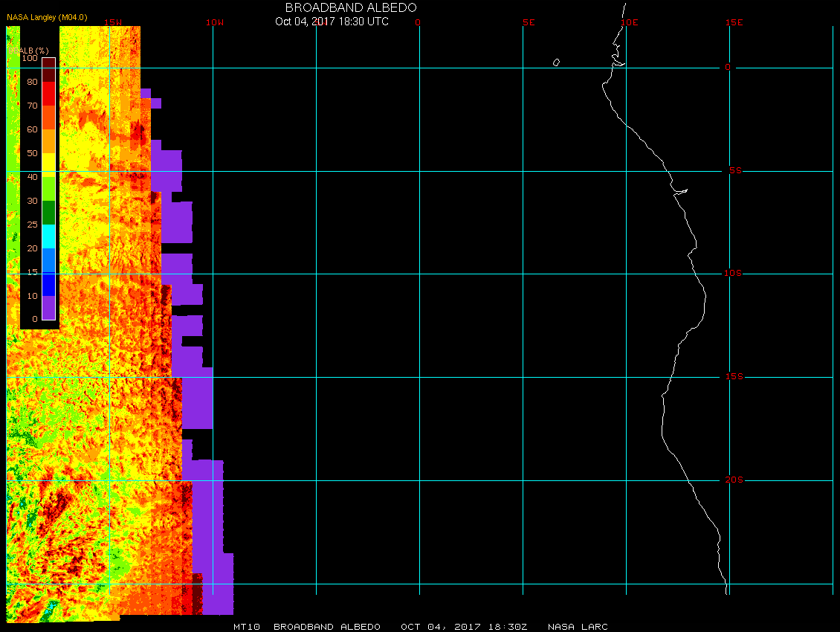Click the Oct 04, 2017 18:30 UTC timestamp
Viewport: 840px width, 632px height.
click(x=332, y=22)
